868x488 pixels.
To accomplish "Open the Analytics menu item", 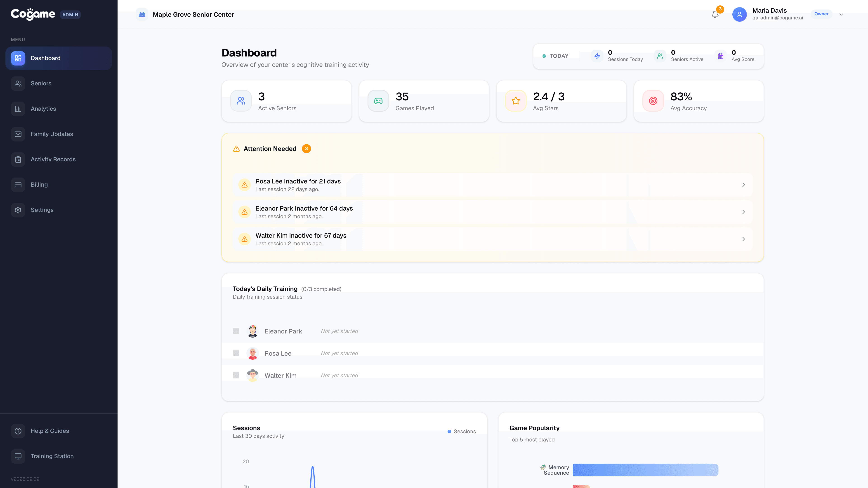I will pyautogui.click(x=59, y=109).
